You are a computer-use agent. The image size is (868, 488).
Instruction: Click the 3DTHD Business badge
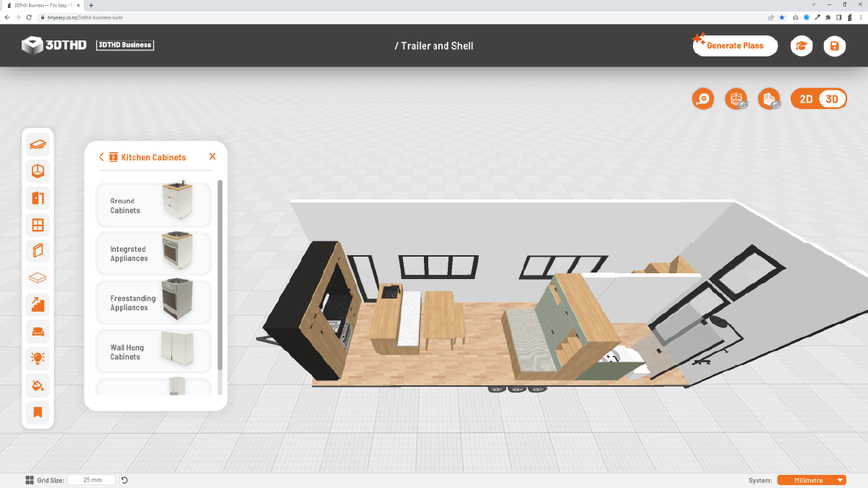(x=125, y=45)
